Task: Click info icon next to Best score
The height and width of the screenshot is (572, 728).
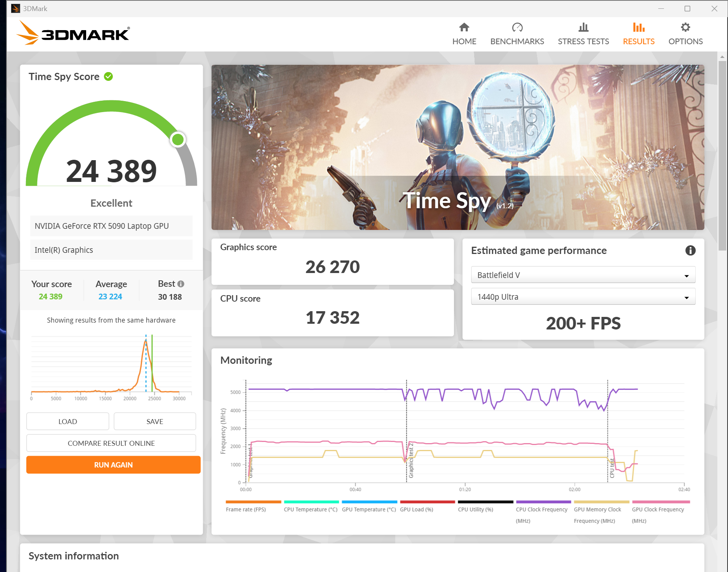Action: [181, 284]
